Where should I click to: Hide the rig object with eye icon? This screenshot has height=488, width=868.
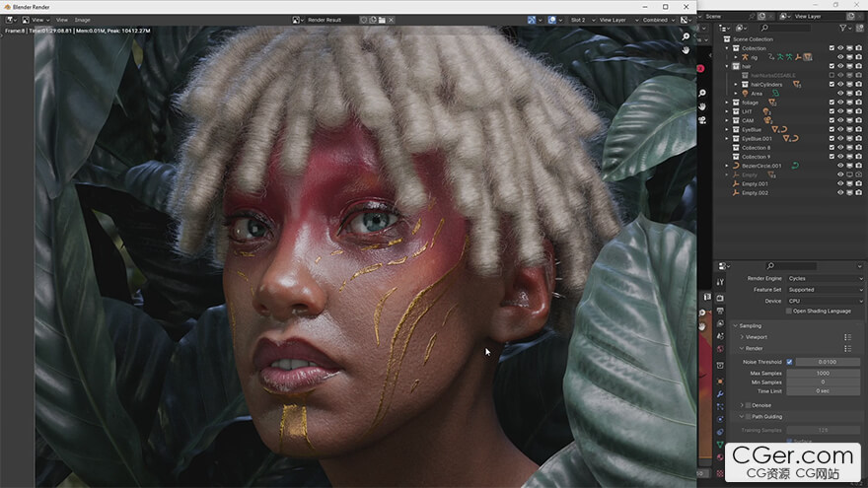pyautogui.click(x=840, y=57)
